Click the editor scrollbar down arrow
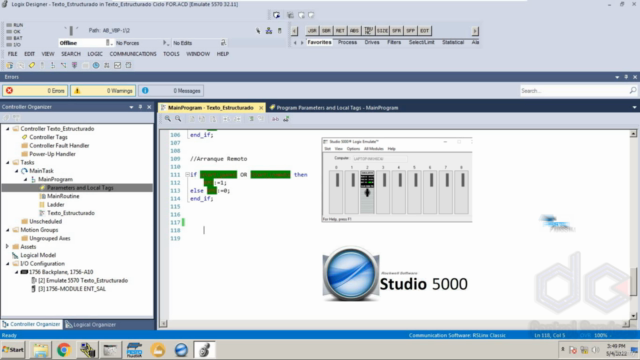 [x=633, y=316]
